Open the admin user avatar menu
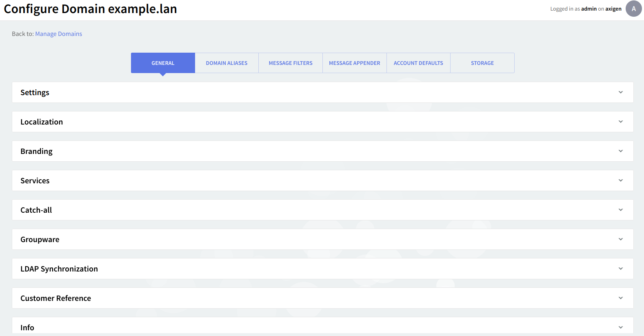 [633, 9]
